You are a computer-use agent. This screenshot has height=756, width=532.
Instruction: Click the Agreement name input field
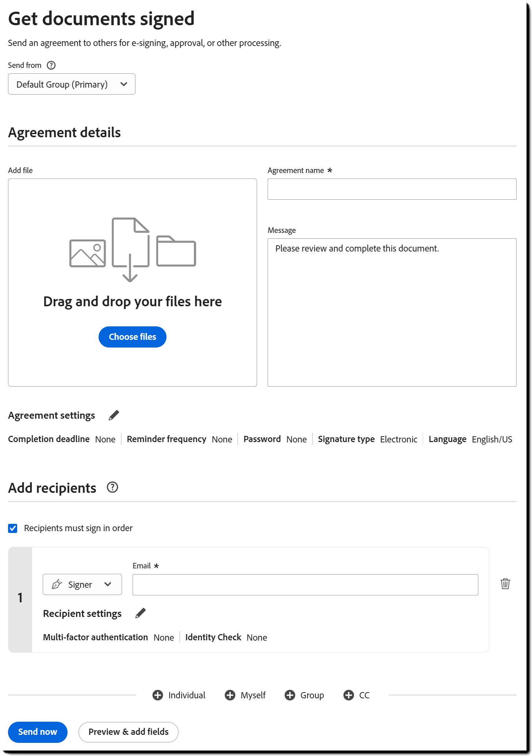coord(392,189)
